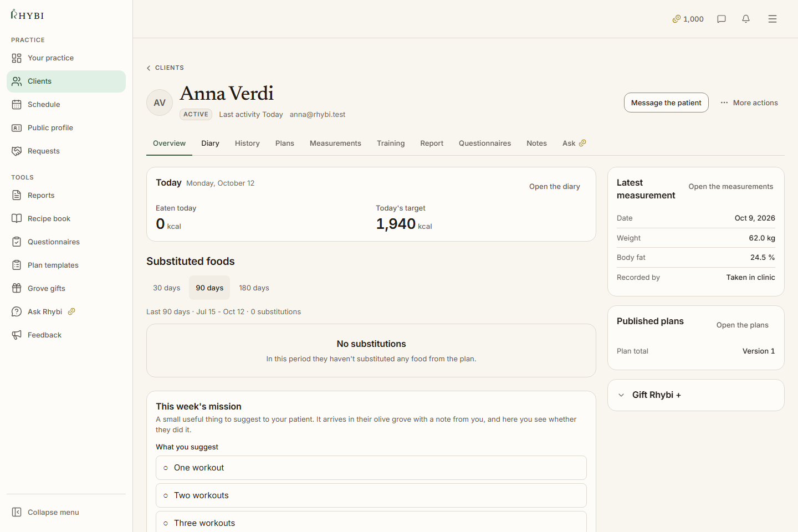Image resolution: width=798 pixels, height=532 pixels.
Task: Select the One workout option
Action: coord(371,468)
